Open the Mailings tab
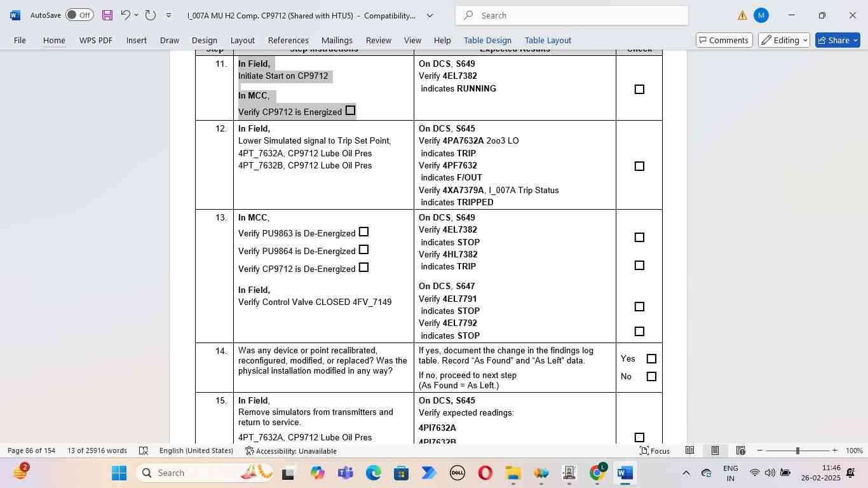 [x=337, y=40]
